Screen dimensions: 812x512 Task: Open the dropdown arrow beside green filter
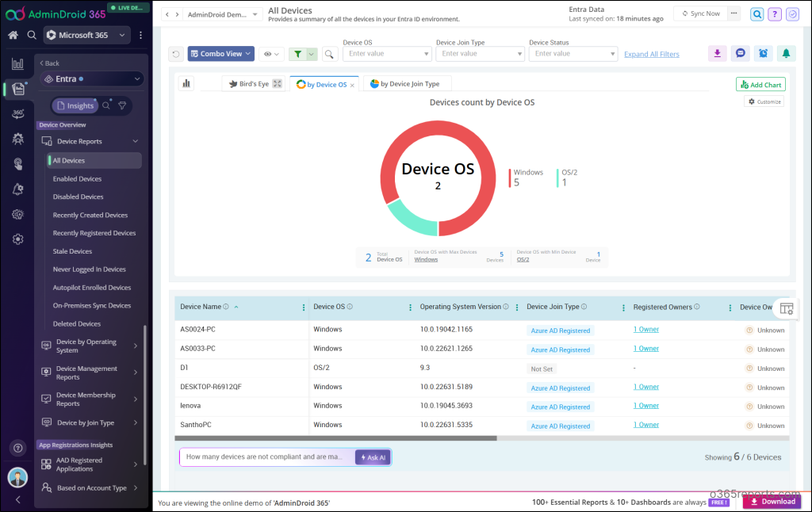coord(311,54)
